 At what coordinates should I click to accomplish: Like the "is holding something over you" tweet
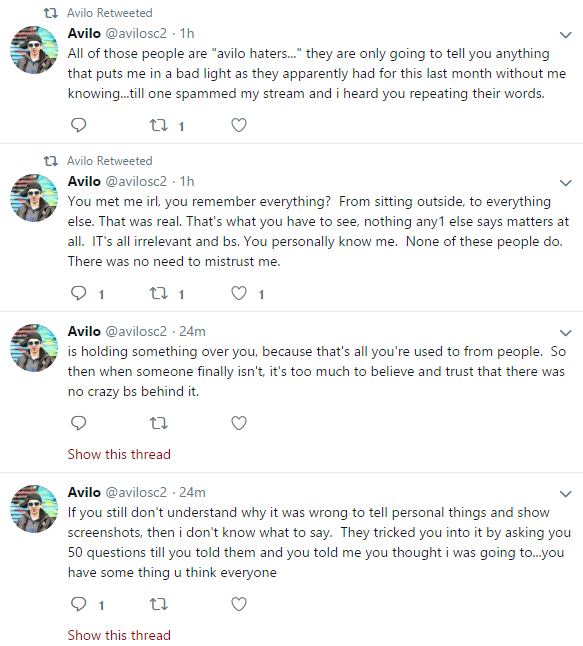tap(239, 423)
